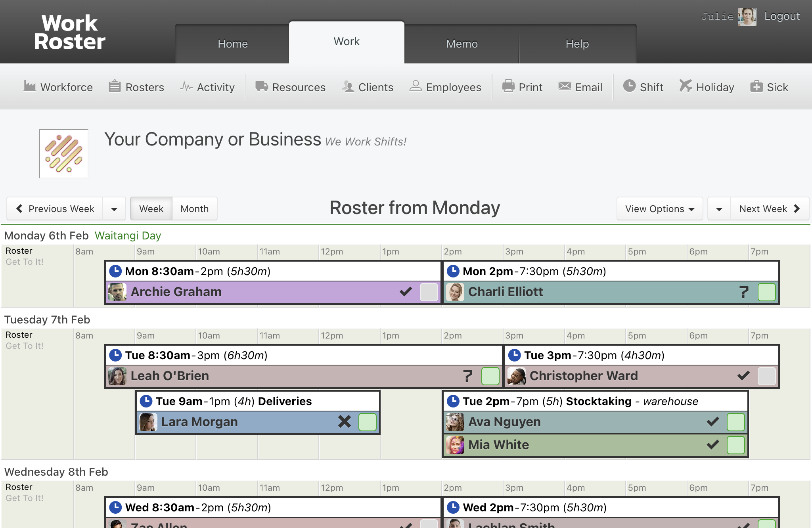812x528 pixels.
Task: Toggle green checkbox for Lara Morgan
Action: tap(368, 422)
